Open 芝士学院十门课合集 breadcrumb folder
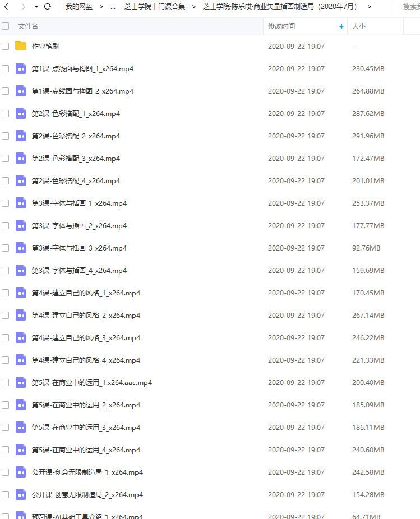Screen dimensions: 420x519 [x=155, y=7]
